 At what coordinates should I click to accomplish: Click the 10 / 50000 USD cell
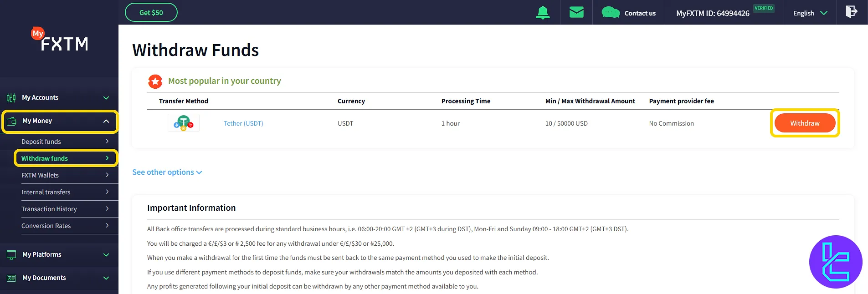pyautogui.click(x=566, y=123)
